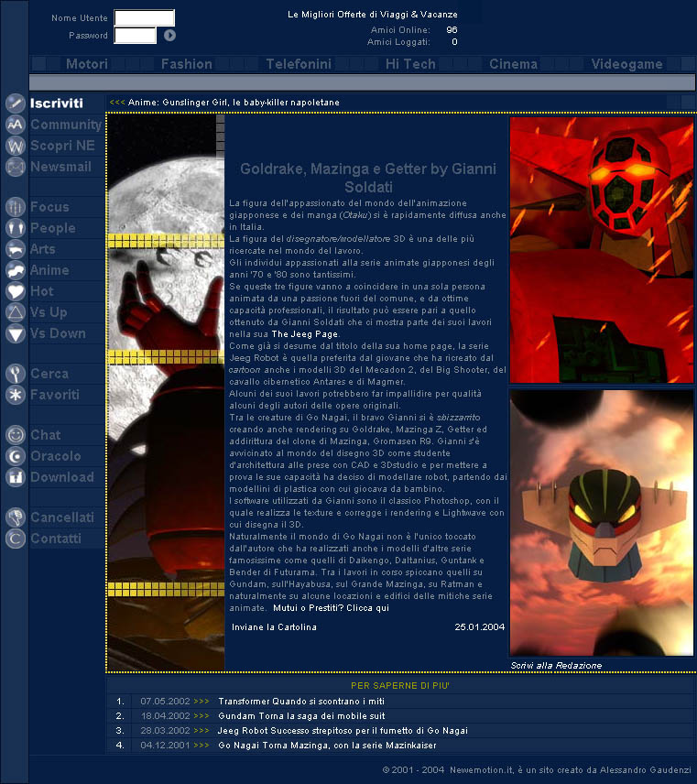Image resolution: width=697 pixels, height=784 pixels.
Task: Open Jeeg Robot Successo strepitoso article
Action: pyautogui.click(x=343, y=731)
